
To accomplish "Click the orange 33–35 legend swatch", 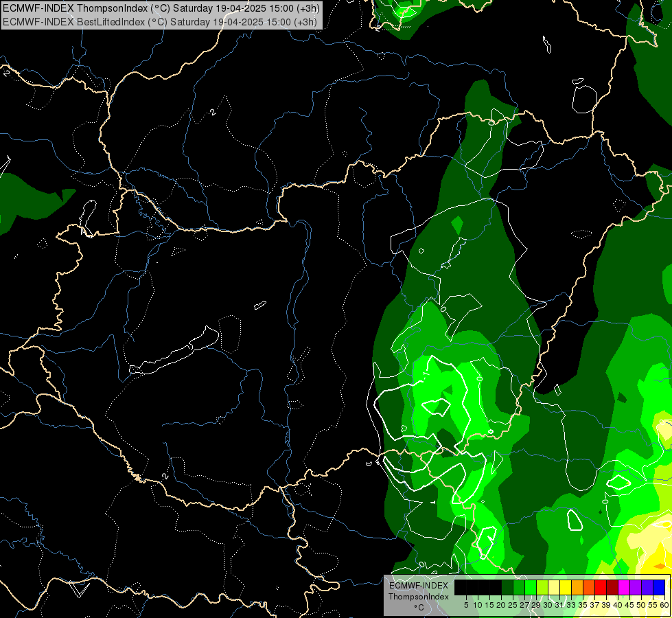I will point(577,588).
